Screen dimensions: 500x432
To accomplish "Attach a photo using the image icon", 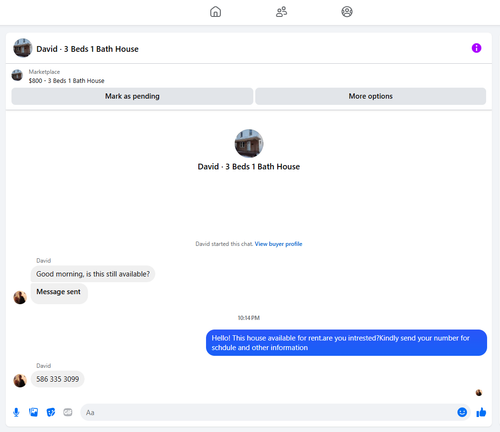I will 33,412.
